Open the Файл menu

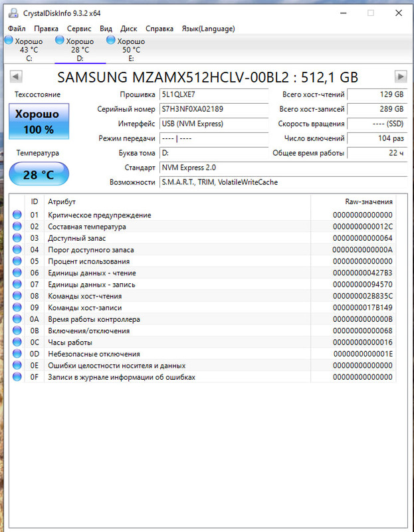coord(17,29)
